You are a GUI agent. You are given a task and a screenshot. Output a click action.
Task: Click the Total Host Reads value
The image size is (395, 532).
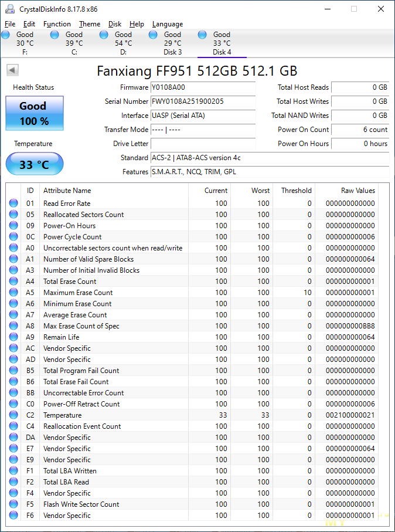360,87
